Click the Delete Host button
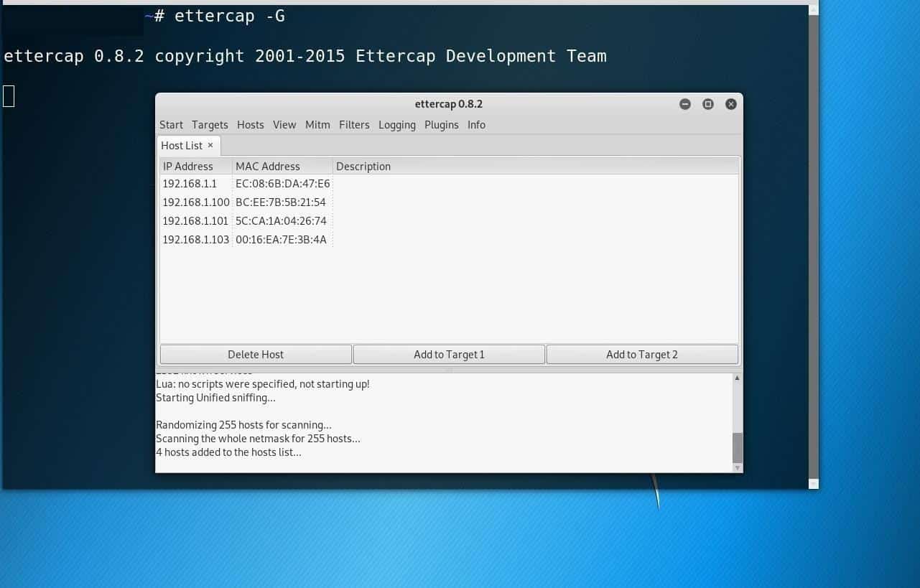This screenshot has width=920, height=588. 256,355
